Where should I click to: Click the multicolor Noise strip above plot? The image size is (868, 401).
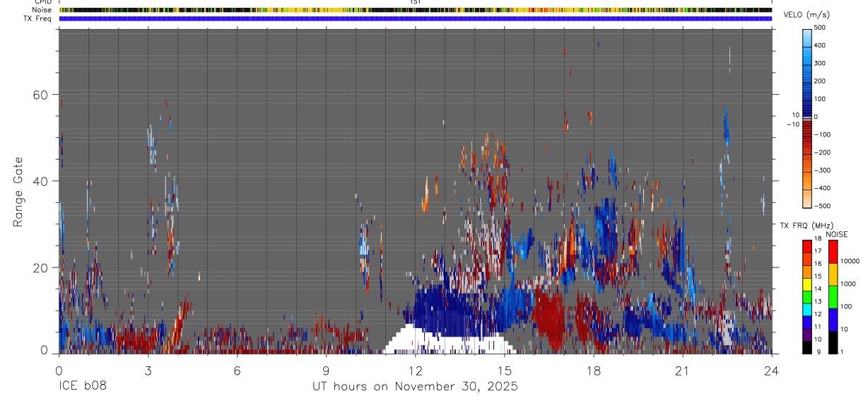click(415, 10)
